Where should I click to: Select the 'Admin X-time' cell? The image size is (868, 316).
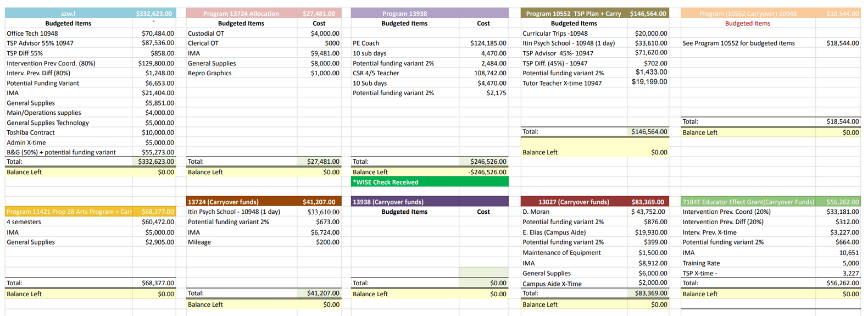[x=68, y=142]
